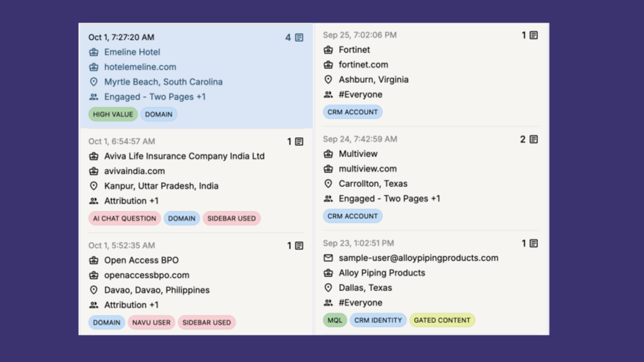The image size is (644, 362).
Task: Click the company icon beside Multiview name
Action: coord(328,154)
